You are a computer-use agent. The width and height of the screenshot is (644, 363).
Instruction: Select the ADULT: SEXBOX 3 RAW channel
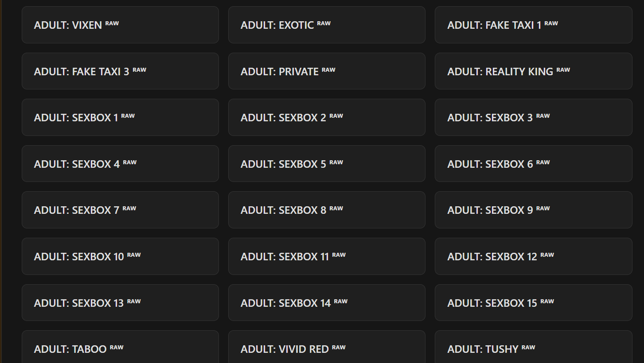(x=533, y=117)
